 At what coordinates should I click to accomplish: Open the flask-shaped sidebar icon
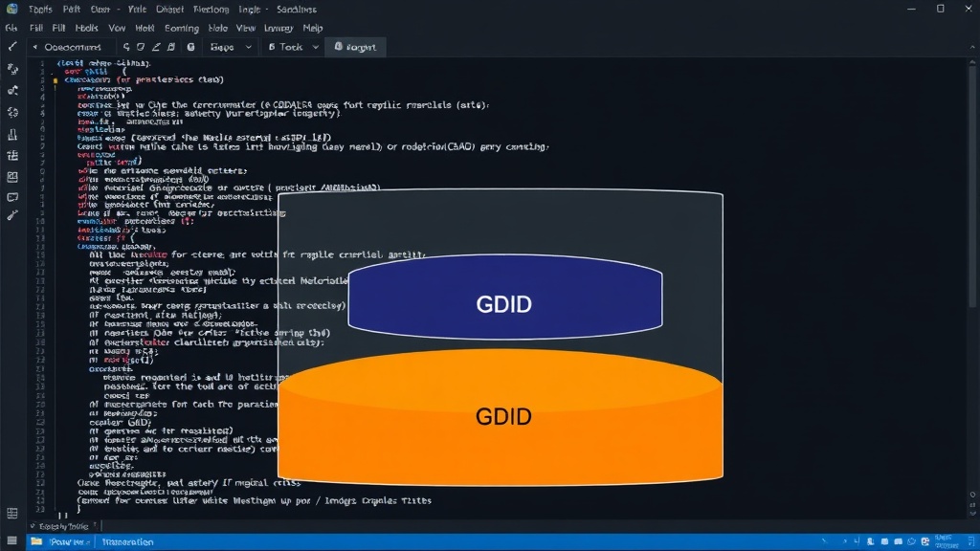(11, 134)
